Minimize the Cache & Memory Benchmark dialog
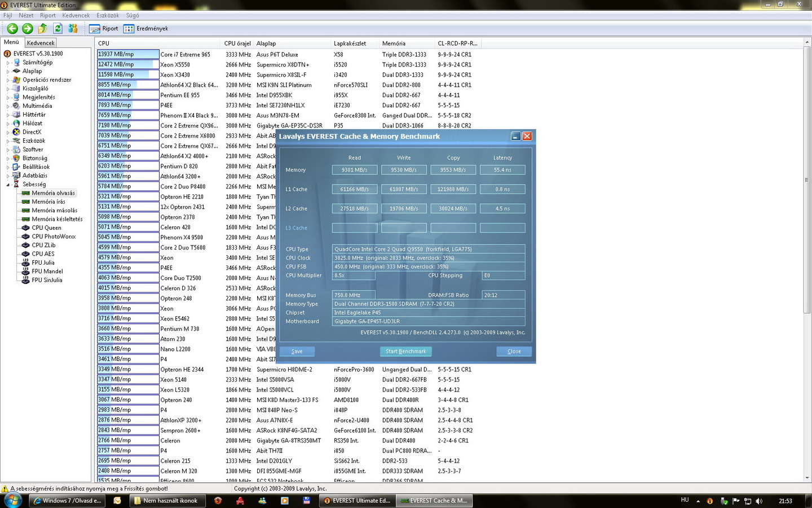 click(x=515, y=136)
